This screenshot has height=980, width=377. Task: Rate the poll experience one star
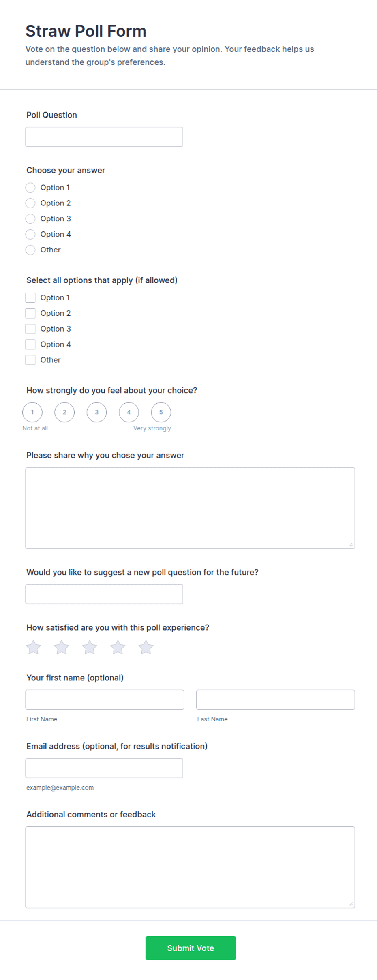pyautogui.click(x=33, y=647)
